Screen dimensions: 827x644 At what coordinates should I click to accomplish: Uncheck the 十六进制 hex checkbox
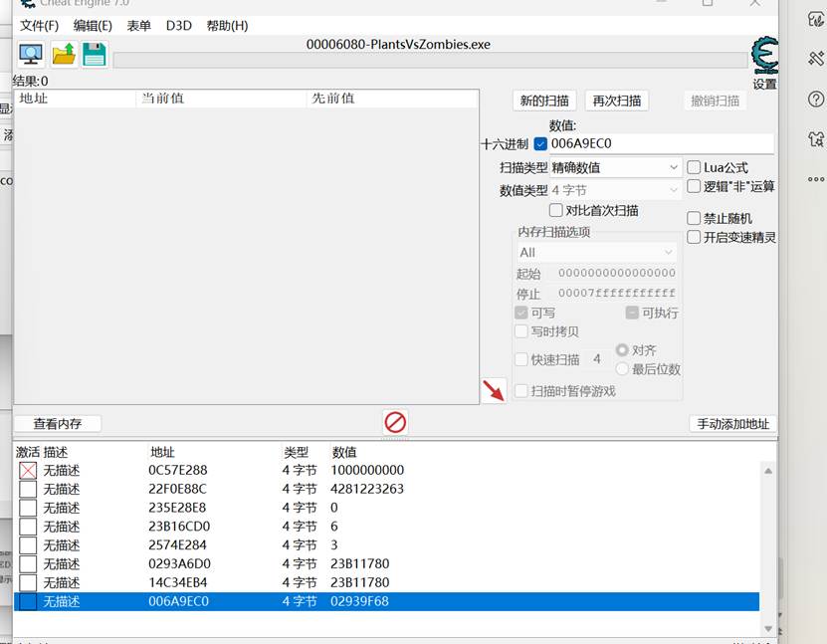pyautogui.click(x=540, y=143)
